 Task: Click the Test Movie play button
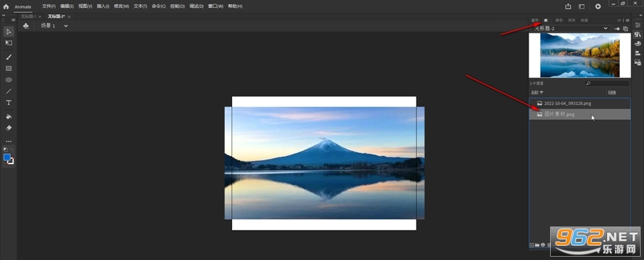tap(598, 6)
